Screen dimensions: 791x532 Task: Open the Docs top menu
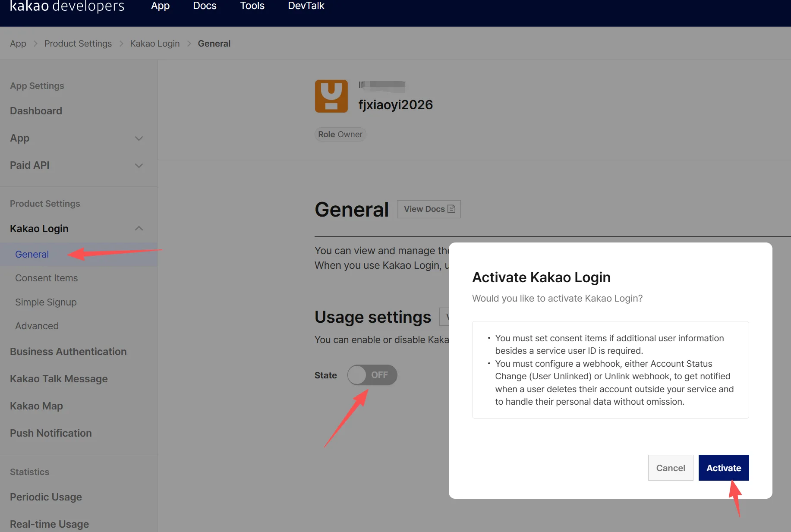(x=205, y=6)
